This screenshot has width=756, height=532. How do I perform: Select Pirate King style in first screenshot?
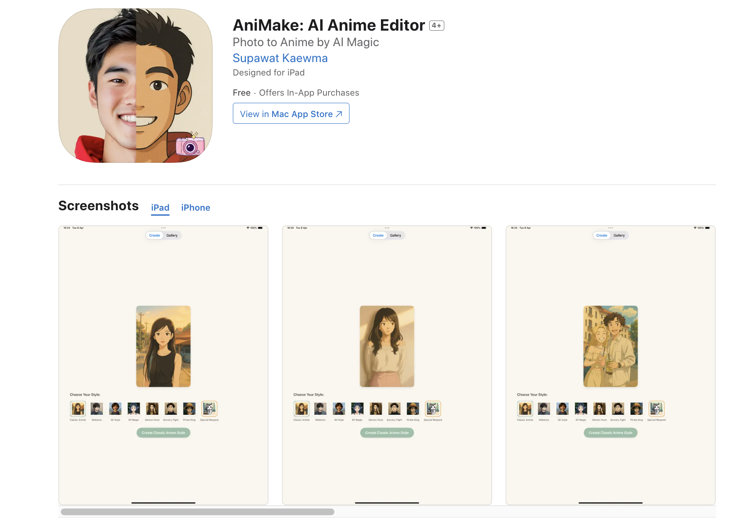pos(189,409)
